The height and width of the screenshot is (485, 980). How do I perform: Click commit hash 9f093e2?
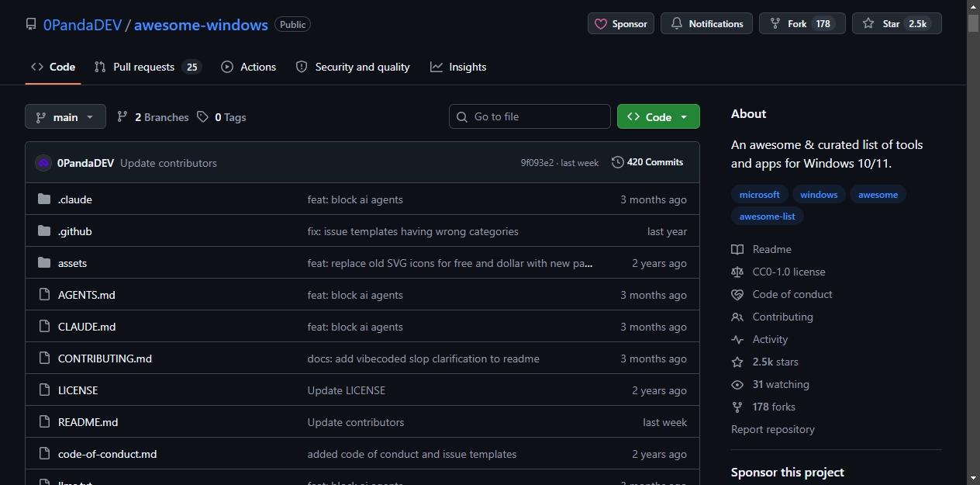(537, 163)
